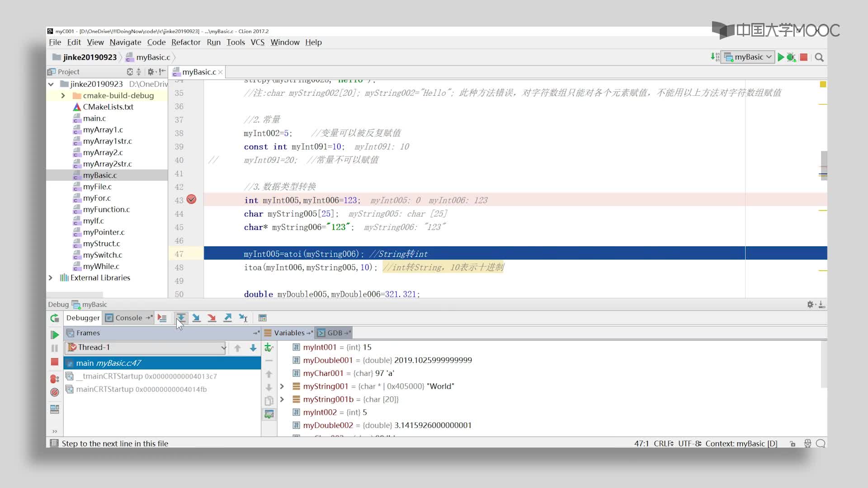Click UTF-8 encoding in status bar
The height and width of the screenshot is (488, 868).
pos(689,444)
